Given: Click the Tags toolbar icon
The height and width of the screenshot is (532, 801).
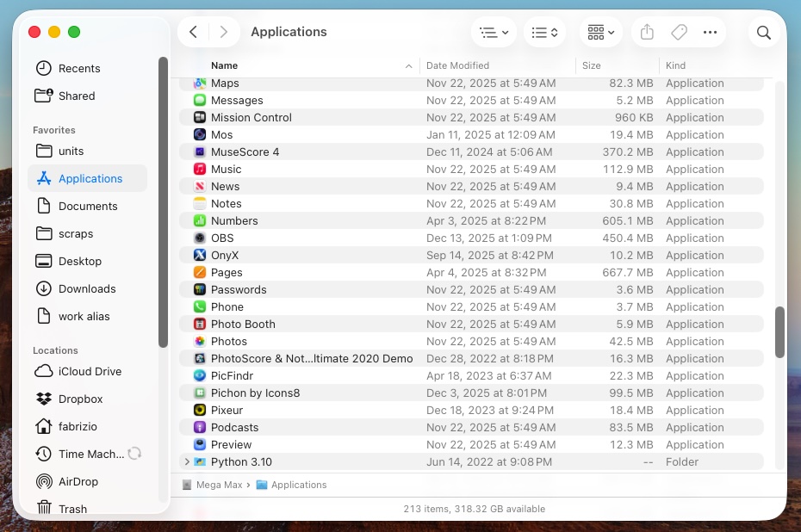Looking at the screenshot, I should pyautogui.click(x=679, y=32).
